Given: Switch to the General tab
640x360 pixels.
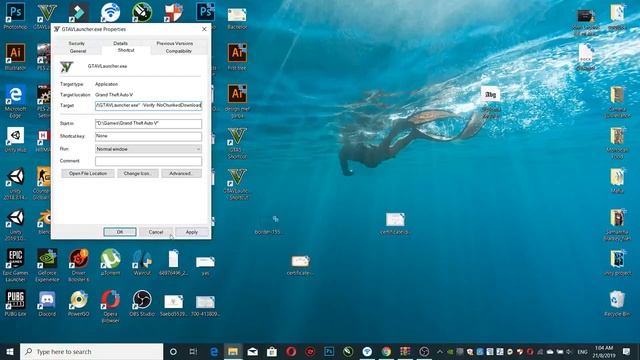Looking at the screenshot, I should point(78,51).
